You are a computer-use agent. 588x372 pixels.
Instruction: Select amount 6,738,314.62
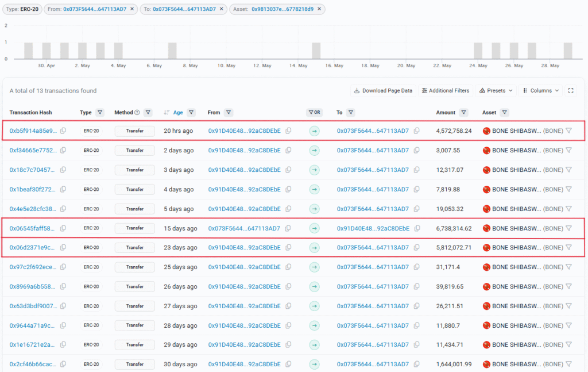coord(454,228)
